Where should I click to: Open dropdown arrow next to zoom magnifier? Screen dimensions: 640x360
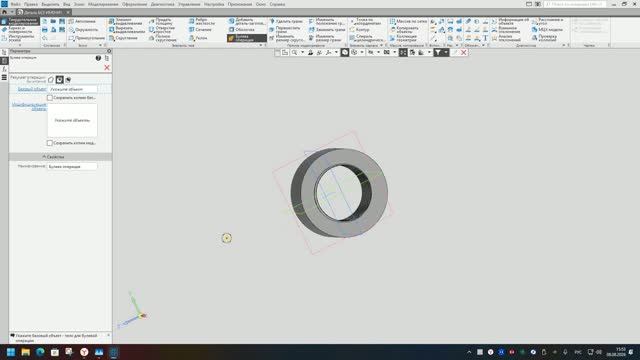[x=302, y=53]
